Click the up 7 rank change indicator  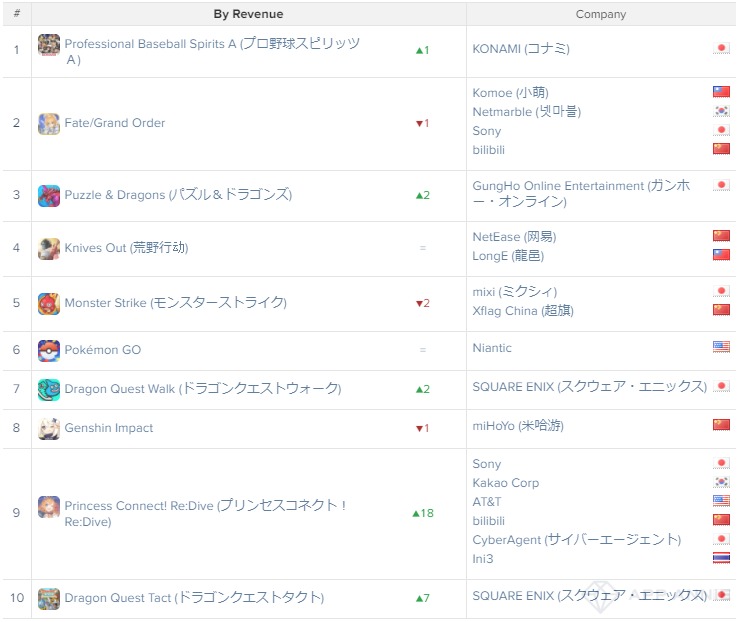tap(423, 598)
